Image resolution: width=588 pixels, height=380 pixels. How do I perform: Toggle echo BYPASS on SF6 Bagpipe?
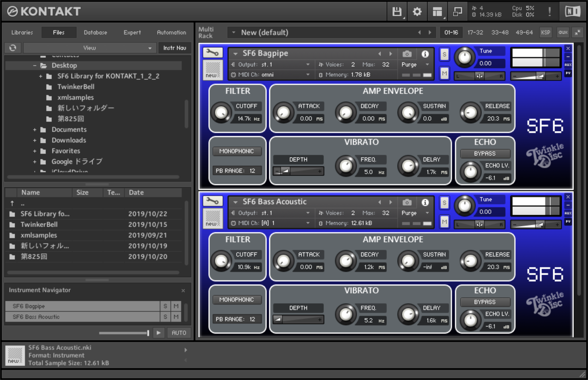485,154
